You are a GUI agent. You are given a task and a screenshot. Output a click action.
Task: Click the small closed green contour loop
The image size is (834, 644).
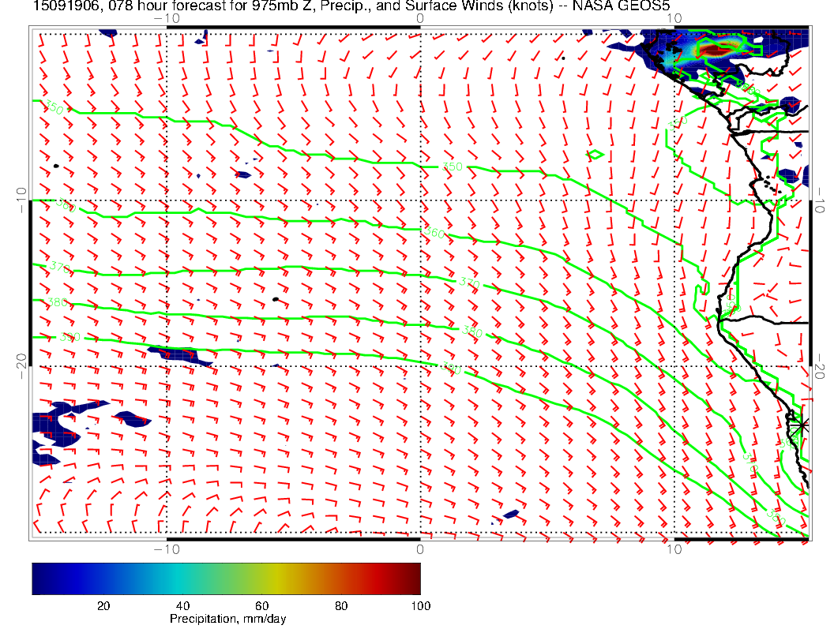(x=597, y=154)
